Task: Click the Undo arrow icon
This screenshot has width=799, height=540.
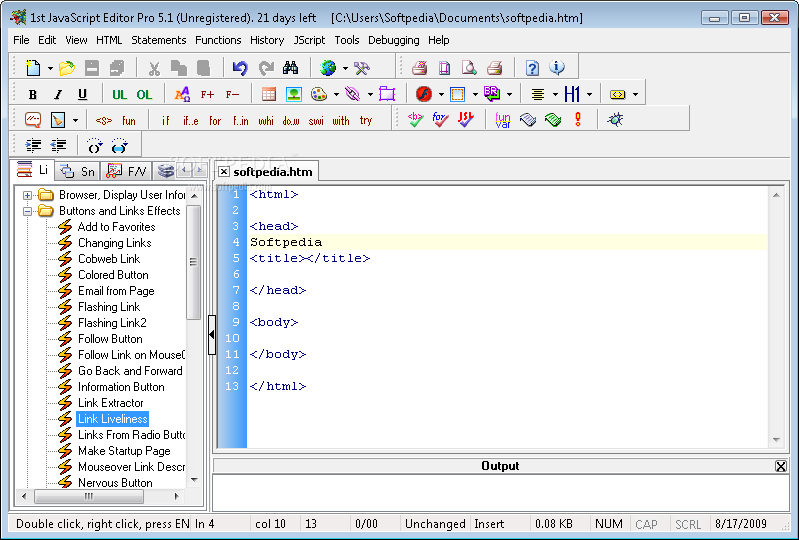Action: coord(239,68)
